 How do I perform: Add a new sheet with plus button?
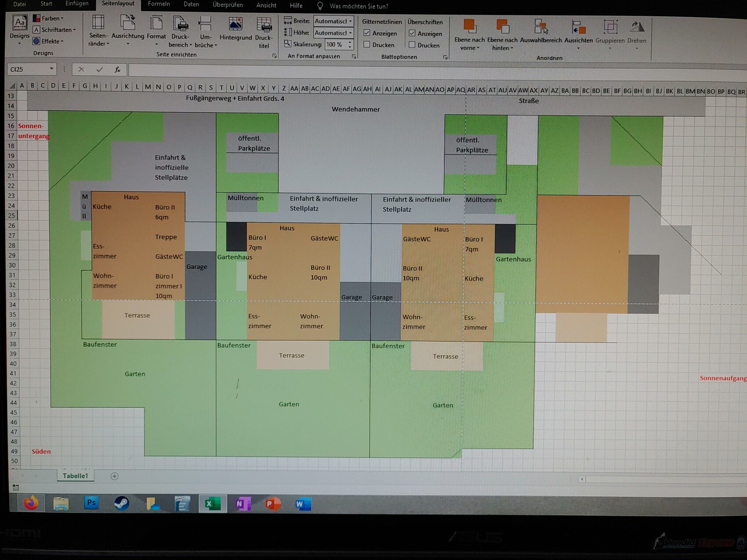[x=114, y=476]
